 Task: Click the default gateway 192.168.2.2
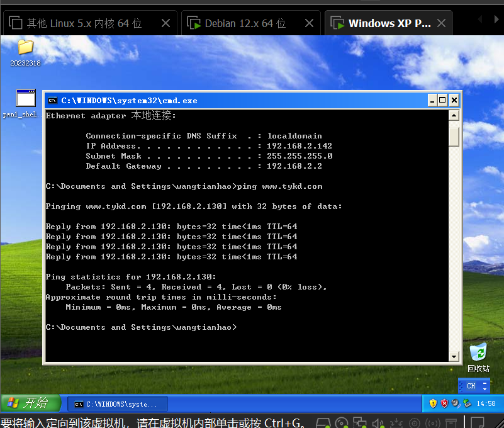294,166
